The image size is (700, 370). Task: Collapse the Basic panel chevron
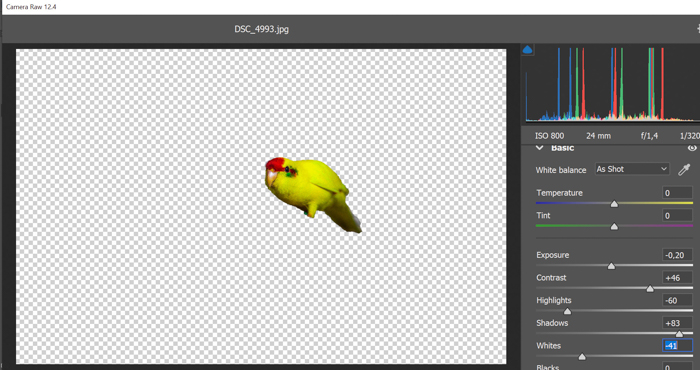click(x=540, y=148)
